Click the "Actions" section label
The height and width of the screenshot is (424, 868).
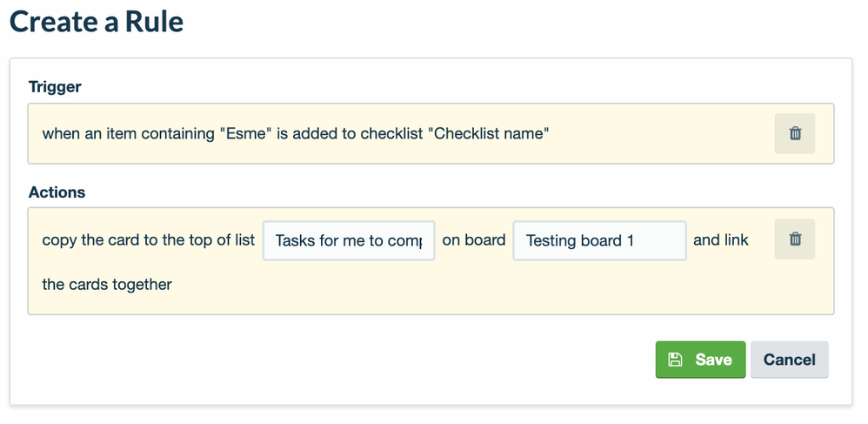(57, 192)
